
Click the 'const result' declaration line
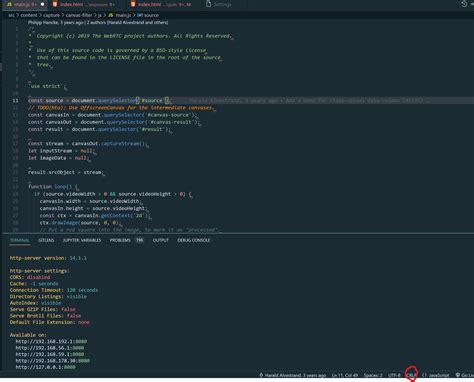(100, 129)
